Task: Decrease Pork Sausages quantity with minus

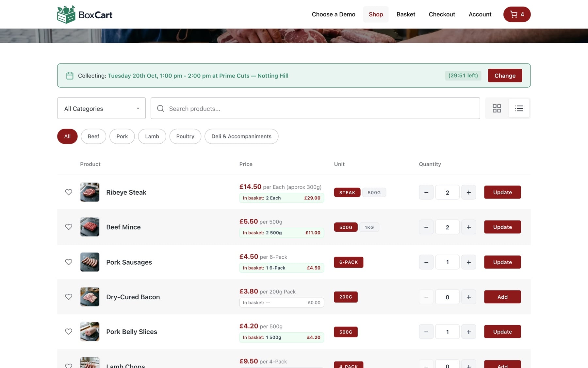Action: 426,262
